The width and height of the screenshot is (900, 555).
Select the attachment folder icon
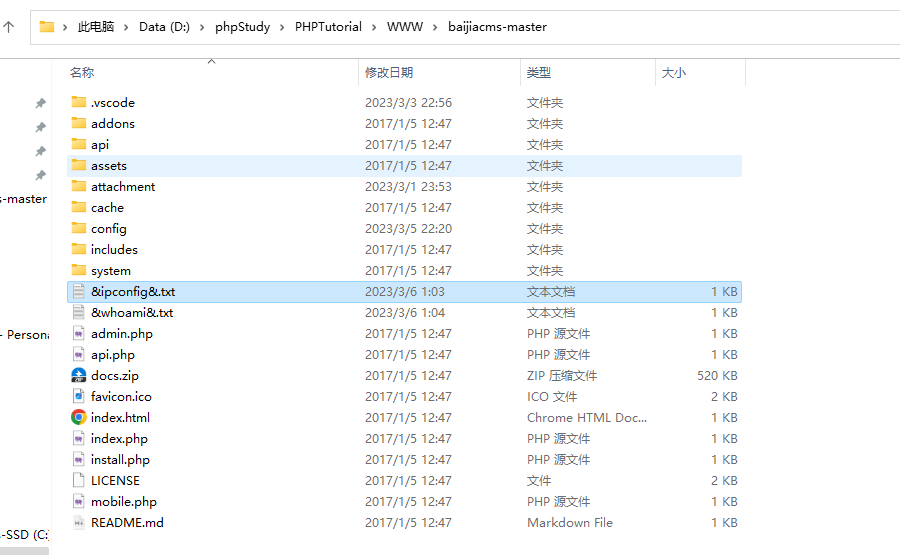pos(79,186)
